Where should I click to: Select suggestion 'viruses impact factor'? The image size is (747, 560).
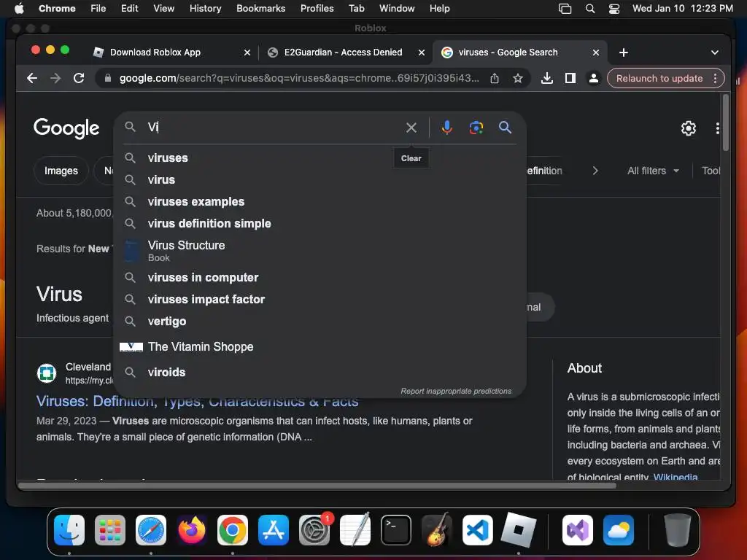click(320, 299)
